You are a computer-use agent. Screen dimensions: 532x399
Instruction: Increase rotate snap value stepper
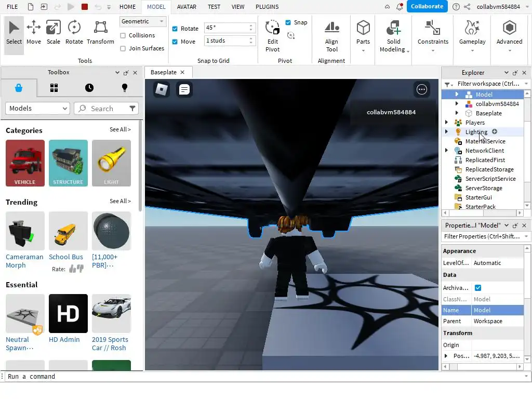tap(251, 25)
